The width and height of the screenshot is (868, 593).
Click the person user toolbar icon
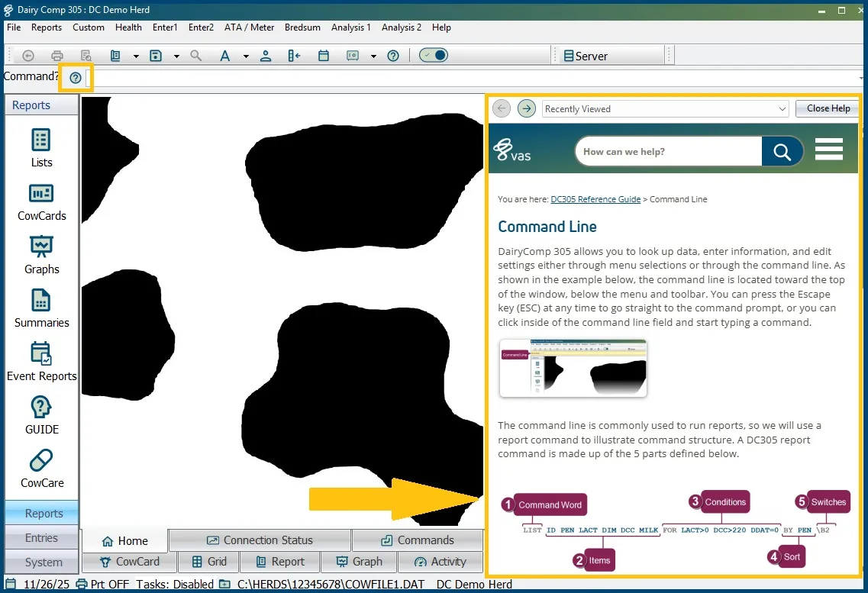[x=266, y=55]
